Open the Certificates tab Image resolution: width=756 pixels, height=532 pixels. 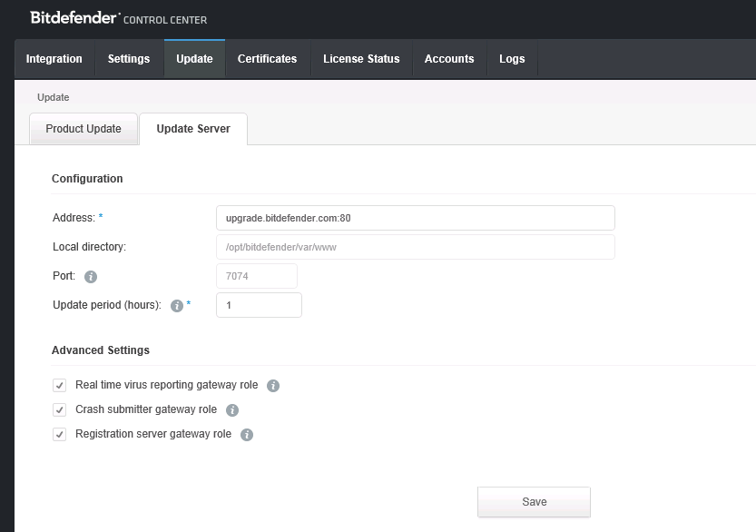pos(267,59)
